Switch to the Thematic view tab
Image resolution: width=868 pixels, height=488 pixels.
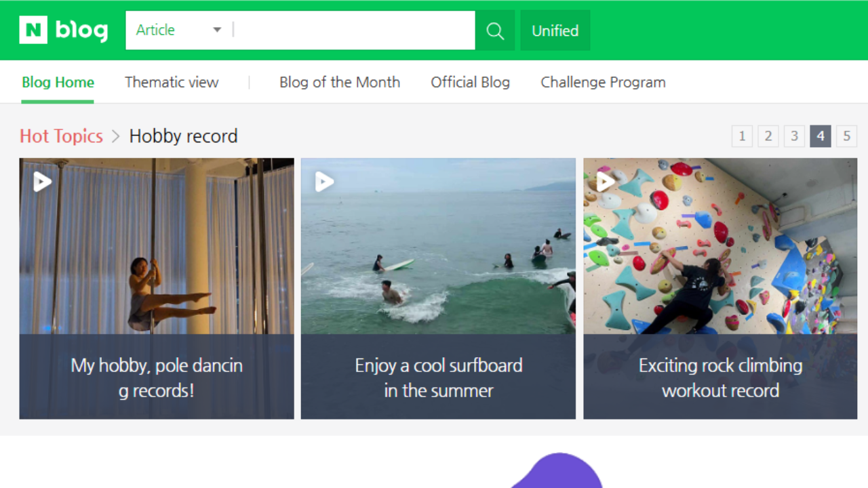[172, 82]
